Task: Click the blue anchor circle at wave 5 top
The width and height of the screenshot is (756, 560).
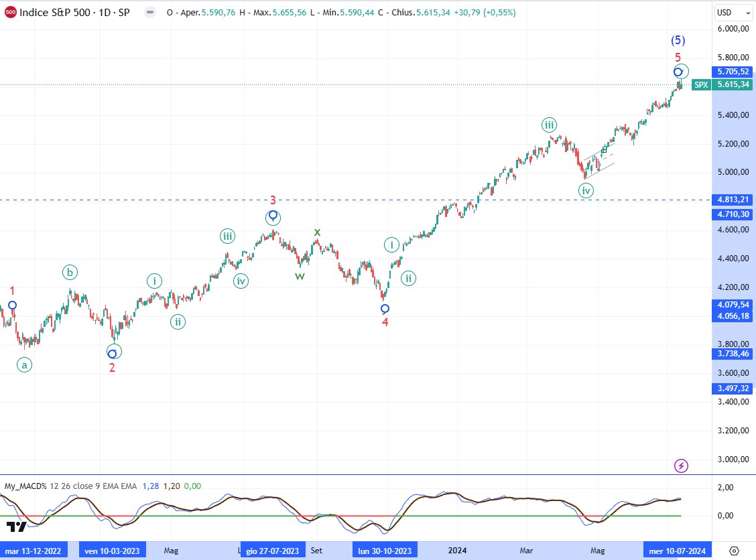Action: tap(678, 72)
